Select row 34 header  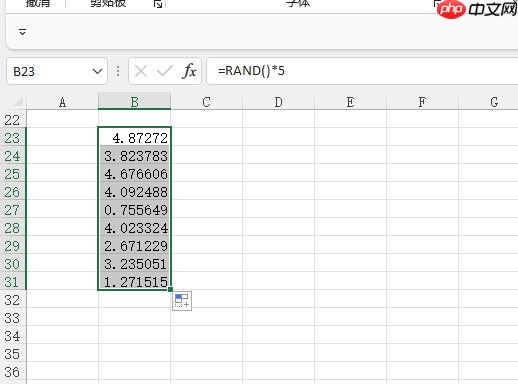pos(13,336)
